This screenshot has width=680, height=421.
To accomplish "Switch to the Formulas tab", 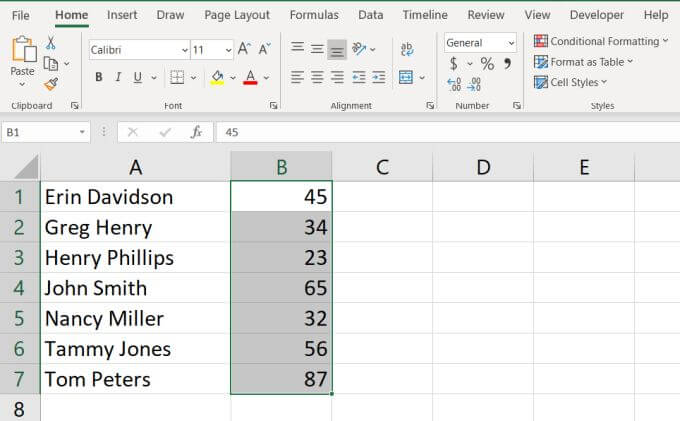I will [x=314, y=15].
